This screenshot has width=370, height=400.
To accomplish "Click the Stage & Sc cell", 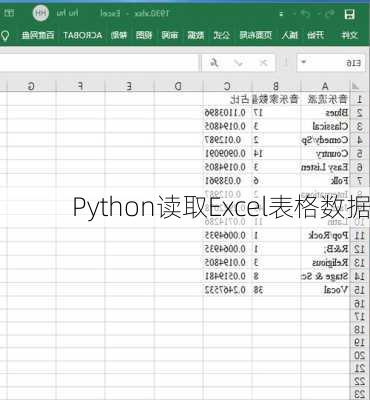I will tap(325, 276).
